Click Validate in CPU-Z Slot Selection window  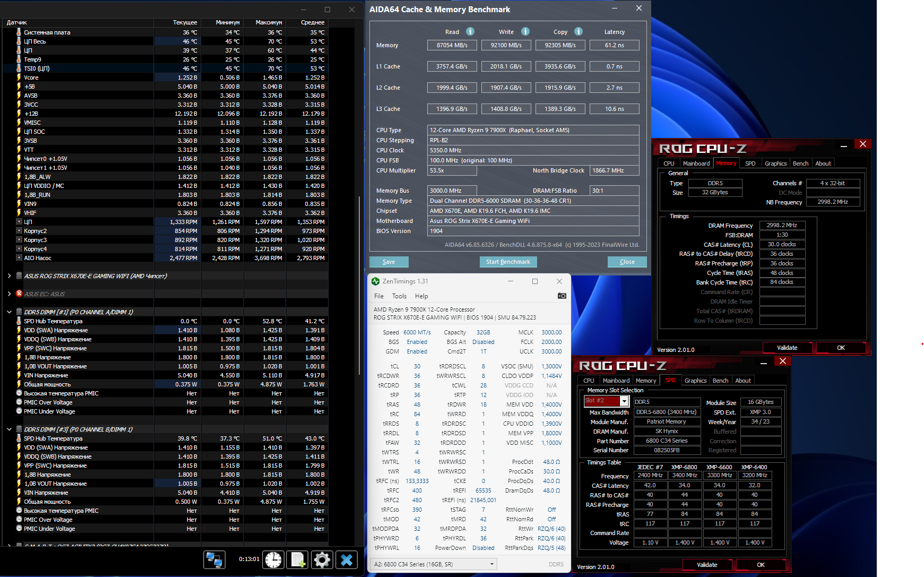point(707,565)
